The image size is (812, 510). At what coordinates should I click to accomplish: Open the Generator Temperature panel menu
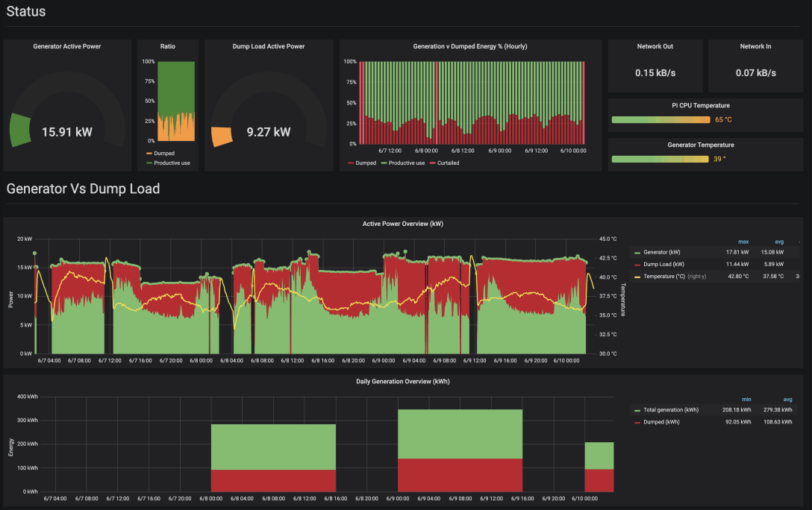701,145
